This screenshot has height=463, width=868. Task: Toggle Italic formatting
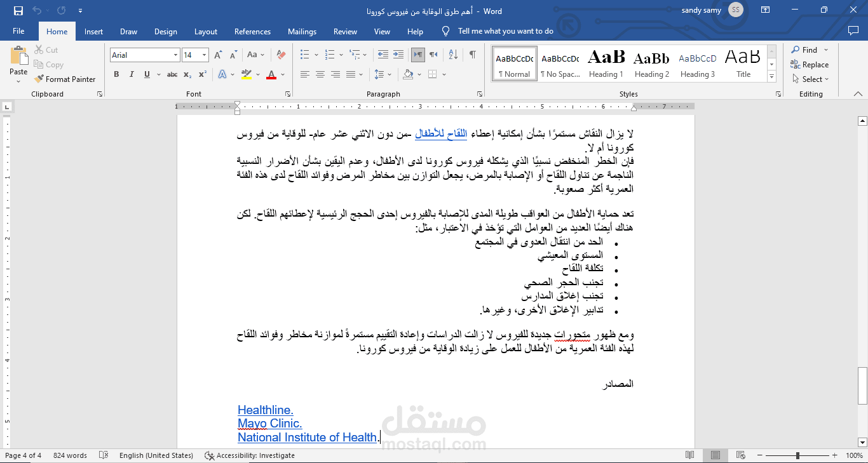(132, 74)
